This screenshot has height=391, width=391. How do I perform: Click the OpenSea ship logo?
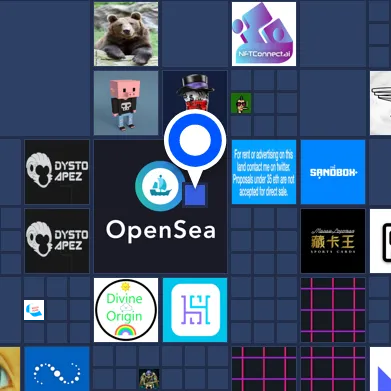pos(160,186)
